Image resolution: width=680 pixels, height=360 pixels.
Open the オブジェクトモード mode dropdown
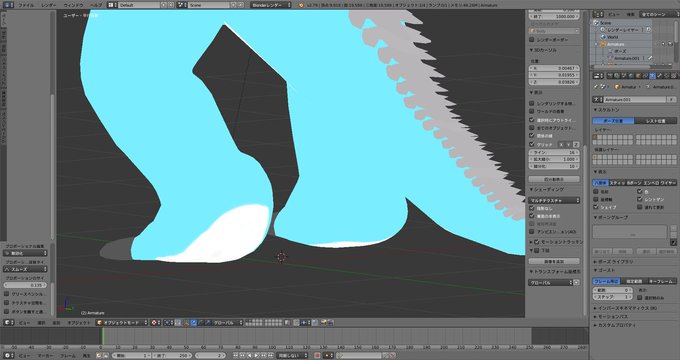[x=122, y=323]
